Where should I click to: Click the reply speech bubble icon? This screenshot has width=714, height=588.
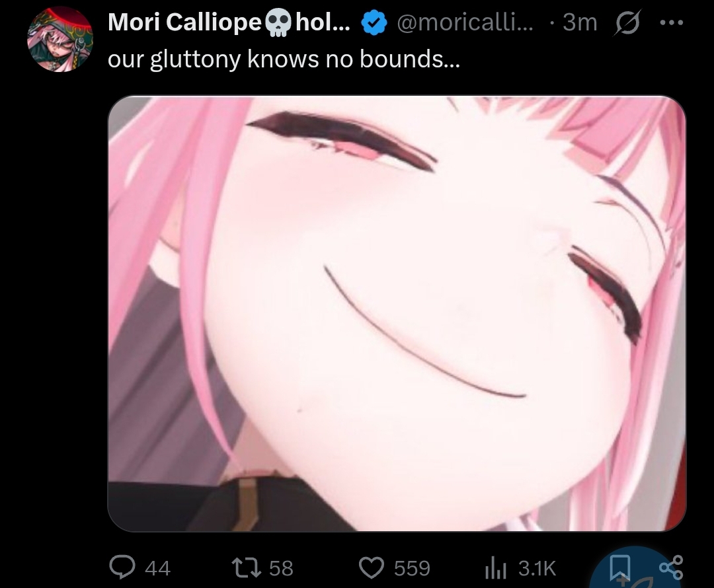coord(122,567)
